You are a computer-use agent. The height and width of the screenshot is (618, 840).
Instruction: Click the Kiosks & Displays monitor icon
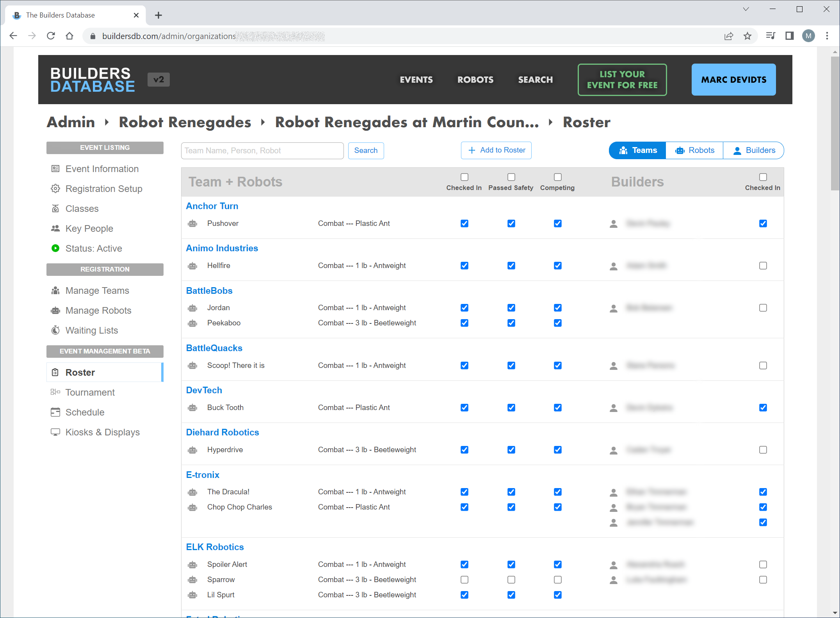pos(55,432)
